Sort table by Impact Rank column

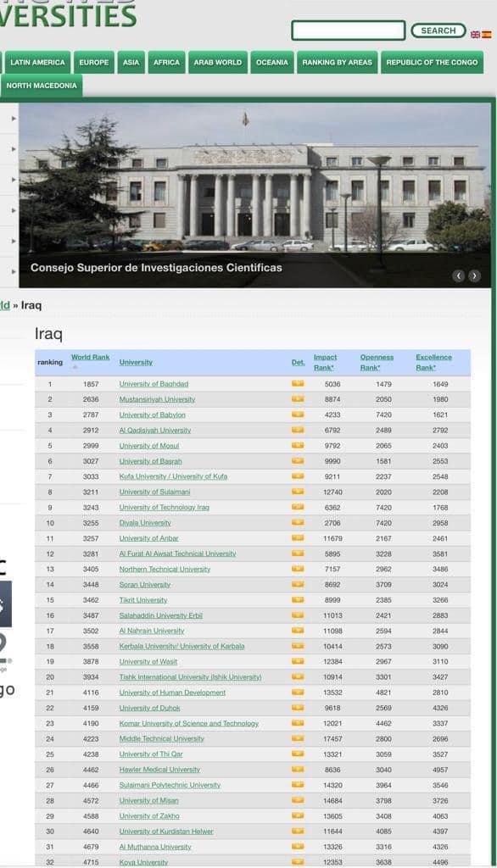[325, 362]
